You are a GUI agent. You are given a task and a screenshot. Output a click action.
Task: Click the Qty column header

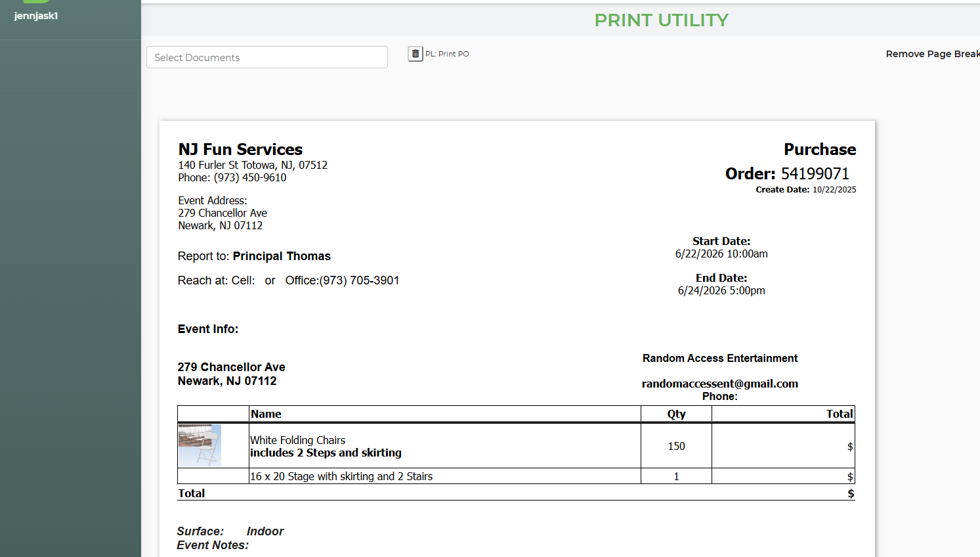point(676,414)
